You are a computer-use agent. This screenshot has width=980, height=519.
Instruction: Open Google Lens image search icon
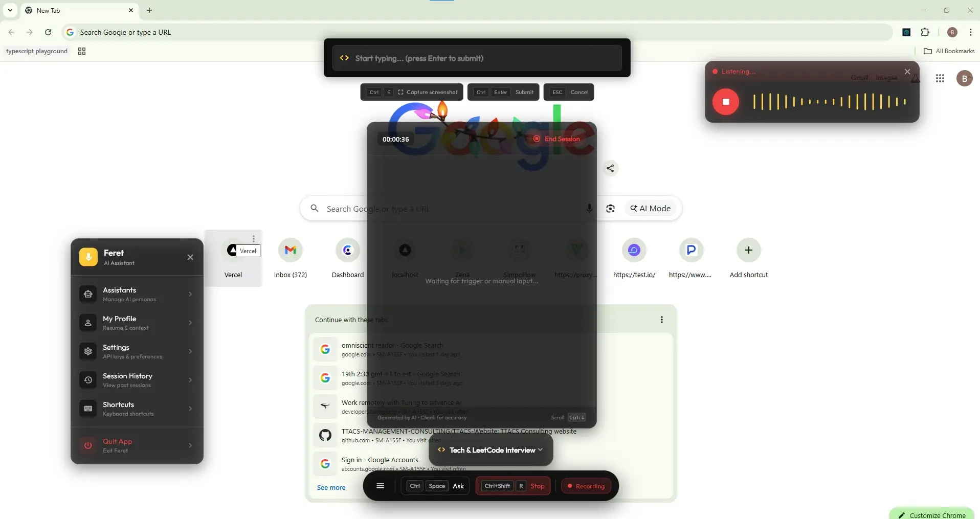click(x=611, y=209)
